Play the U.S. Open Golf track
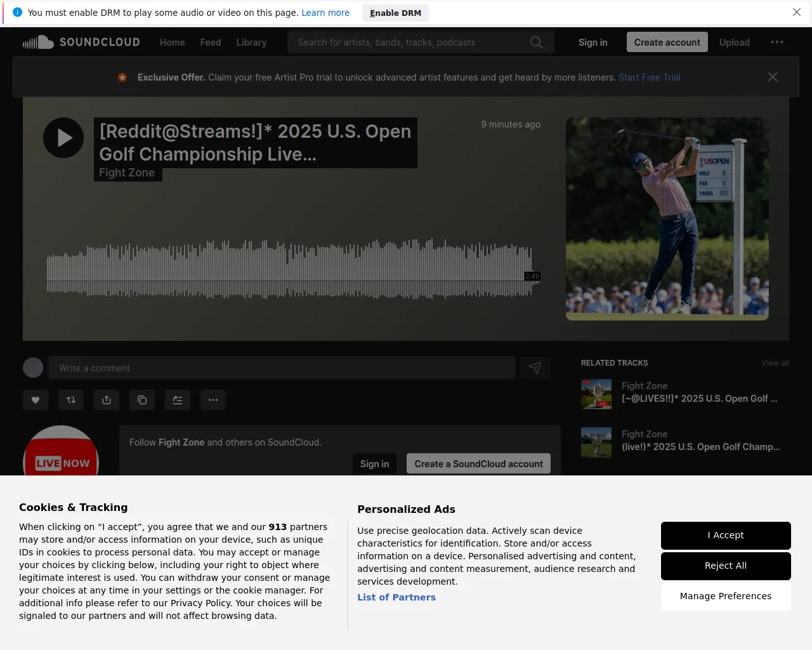The height and width of the screenshot is (650, 812). (63, 138)
